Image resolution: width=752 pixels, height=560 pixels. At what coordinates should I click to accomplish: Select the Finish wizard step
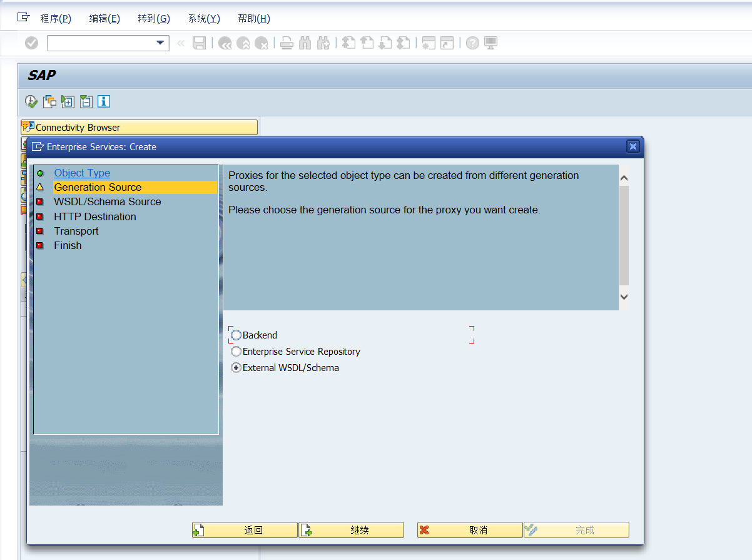pos(68,245)
